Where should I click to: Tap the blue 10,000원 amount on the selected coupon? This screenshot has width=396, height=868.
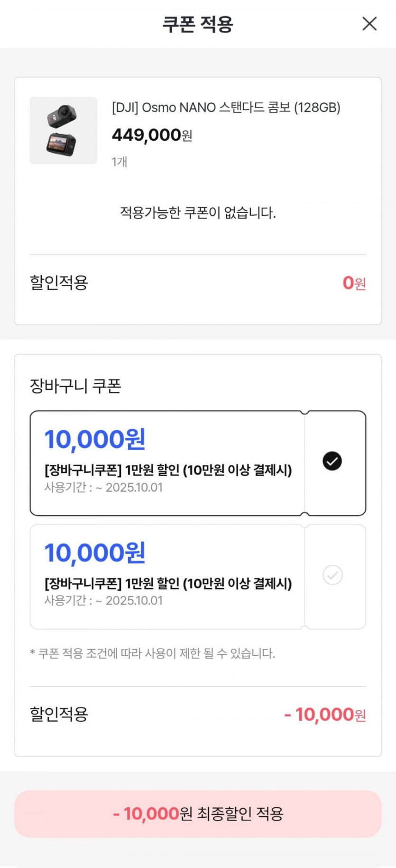click(95, 439)
